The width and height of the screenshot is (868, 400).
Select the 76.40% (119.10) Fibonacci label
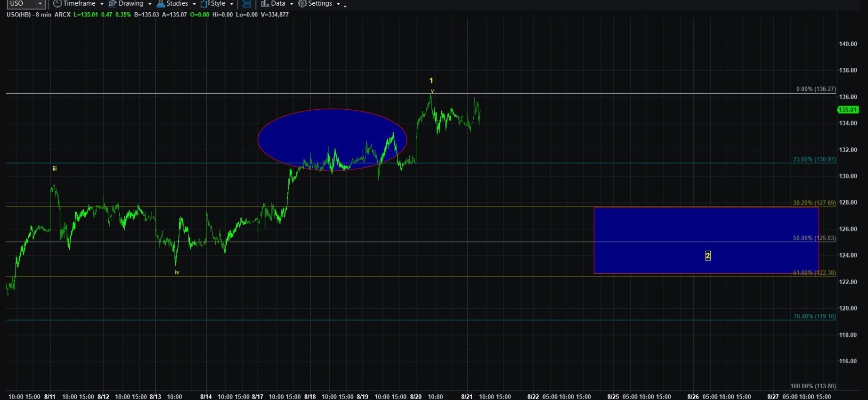pyautogui.click(x=814, y=317)
